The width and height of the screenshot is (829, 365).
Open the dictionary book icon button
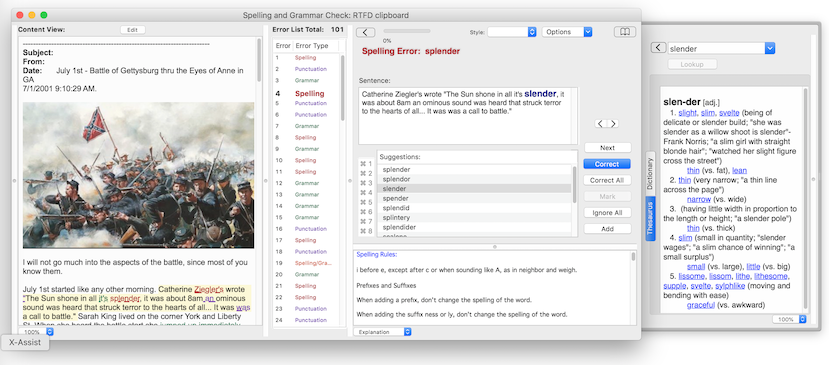point(624,32)
